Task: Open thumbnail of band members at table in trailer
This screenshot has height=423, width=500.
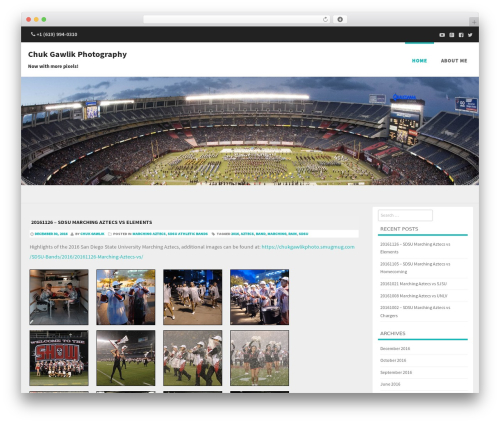Action: [x=59, y=297]
